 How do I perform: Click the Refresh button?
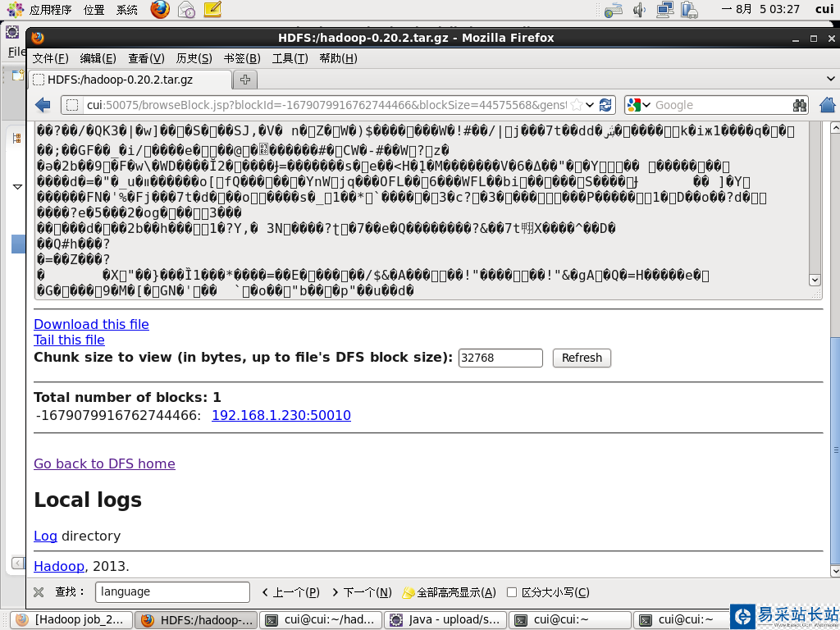coord(582,358)
